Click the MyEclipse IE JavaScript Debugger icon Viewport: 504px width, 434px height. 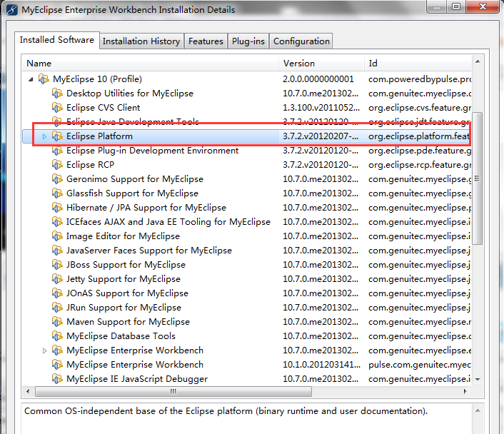click(x=57, y=379)
